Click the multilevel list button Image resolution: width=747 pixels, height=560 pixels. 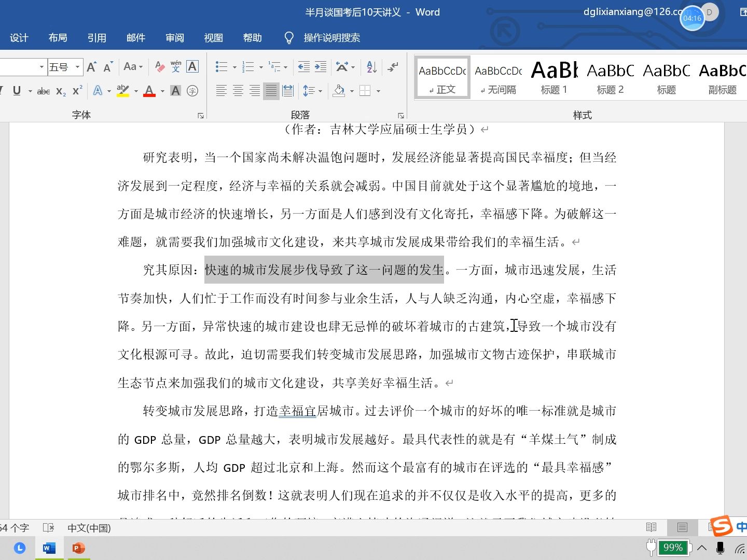[x=275, y=67]
